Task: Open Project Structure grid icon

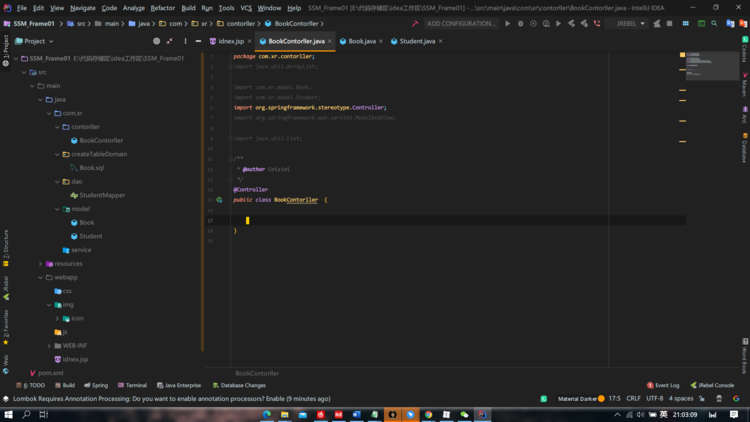Action: coord(685,23)
